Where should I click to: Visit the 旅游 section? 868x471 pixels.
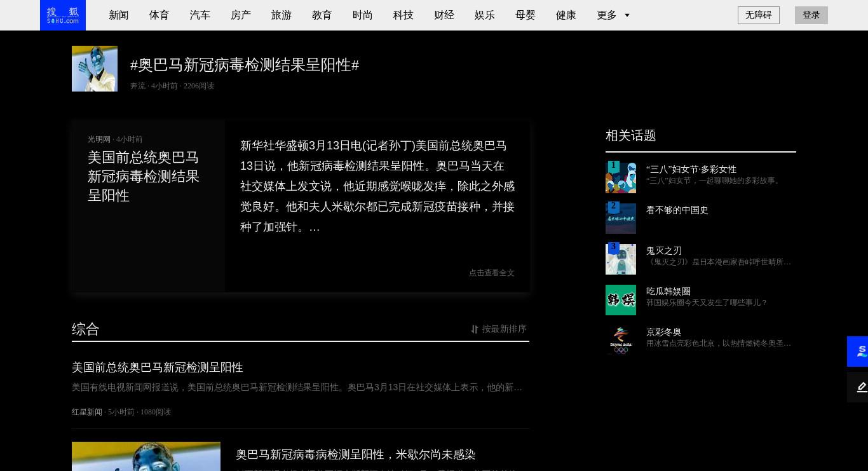point(281,15)
